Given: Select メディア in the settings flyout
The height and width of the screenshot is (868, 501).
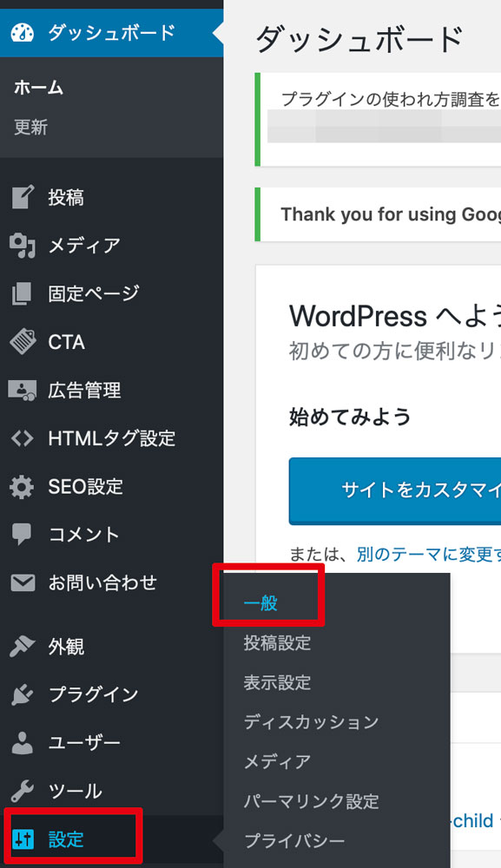Looking at the screenshot, I should (277, 762).
